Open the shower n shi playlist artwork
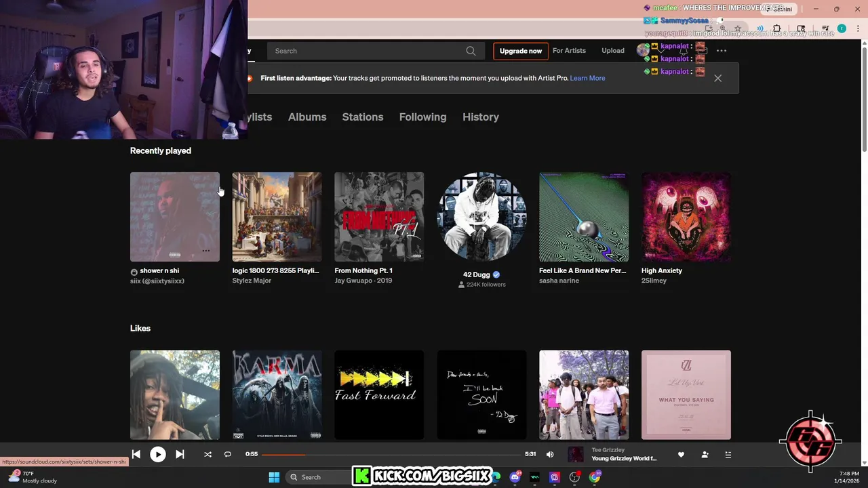 pos(175,217)
